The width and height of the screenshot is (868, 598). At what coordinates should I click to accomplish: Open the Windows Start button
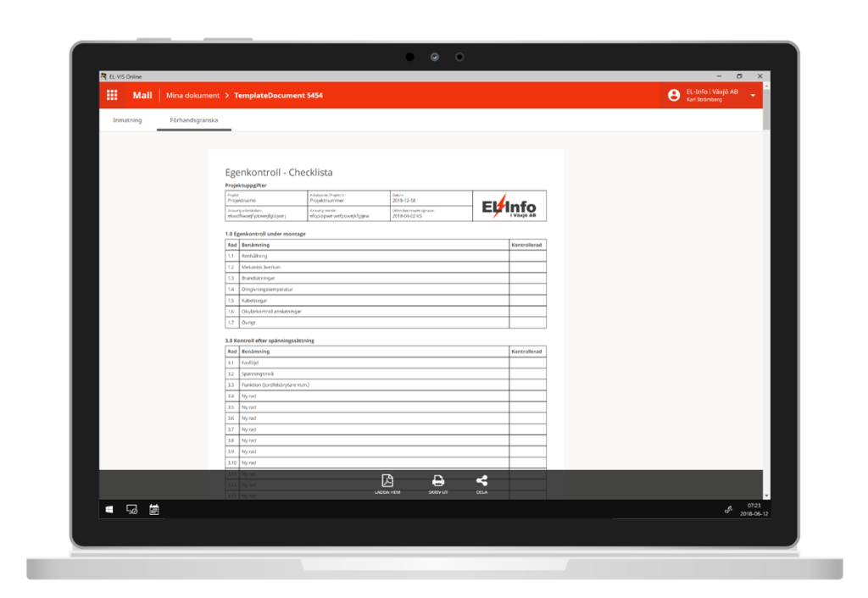click(x=109, y=510)
